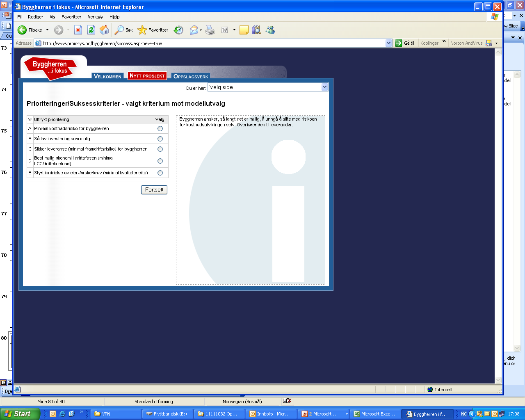Image resolution: width=525 pixels, height=420 pixels.
Task: Open the Home page icon
Action: [104, 30]
